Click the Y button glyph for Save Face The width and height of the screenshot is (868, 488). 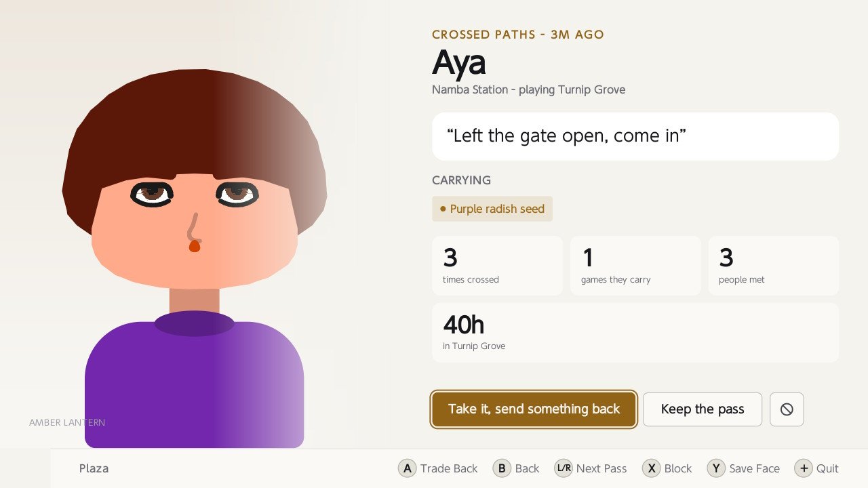coord(716,468)
